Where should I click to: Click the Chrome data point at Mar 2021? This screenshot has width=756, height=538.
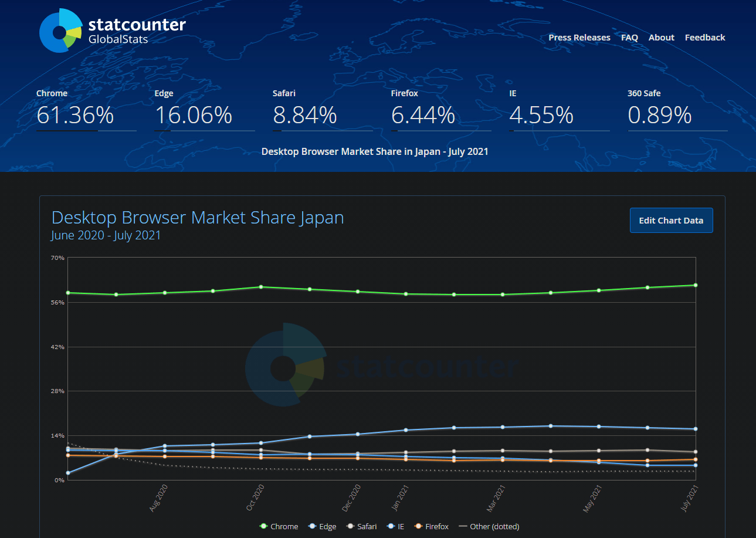[x=503, y=295]
